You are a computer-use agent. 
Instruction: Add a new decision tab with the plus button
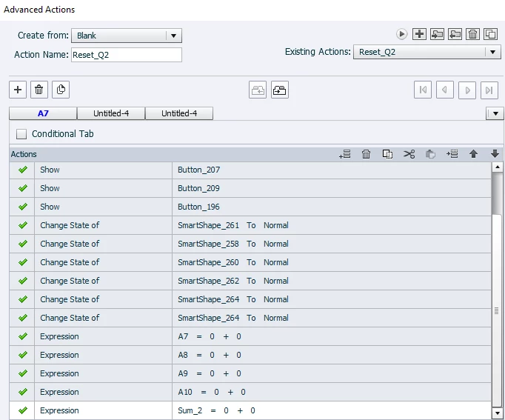pos(18,90)
